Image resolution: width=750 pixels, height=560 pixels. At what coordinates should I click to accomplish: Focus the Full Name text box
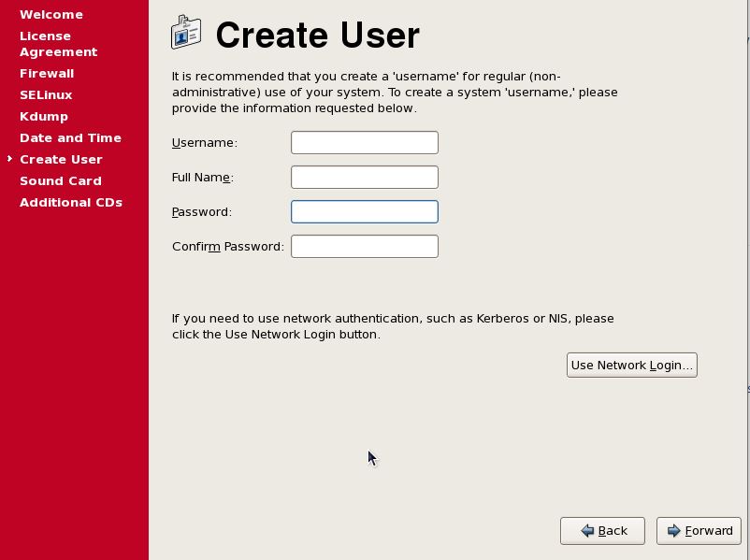click(x=365, y=177)
